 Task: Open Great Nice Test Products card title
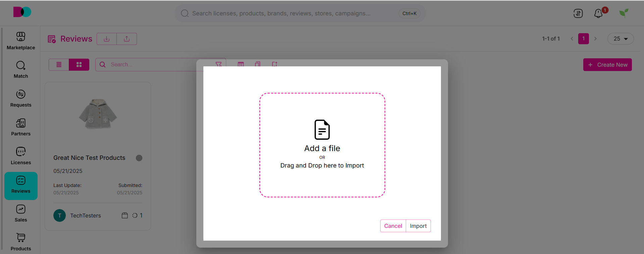(x=89, y=158)
